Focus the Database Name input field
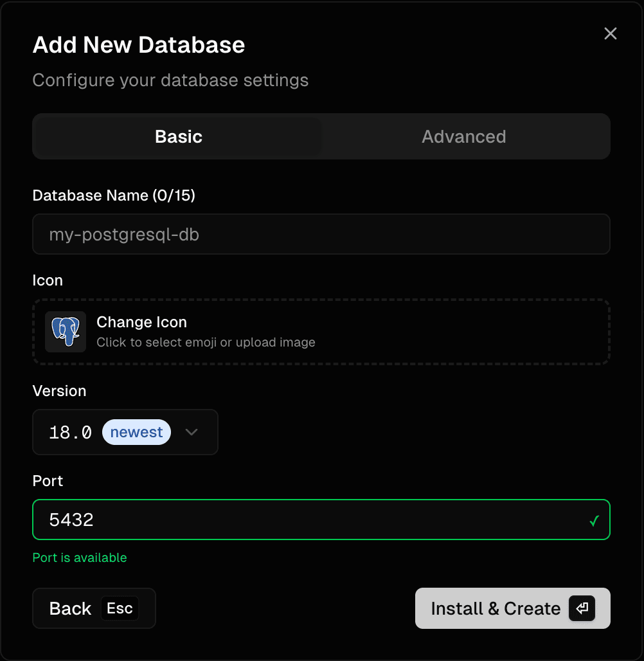Screen dimensions: 644x661 pos(321,234)
